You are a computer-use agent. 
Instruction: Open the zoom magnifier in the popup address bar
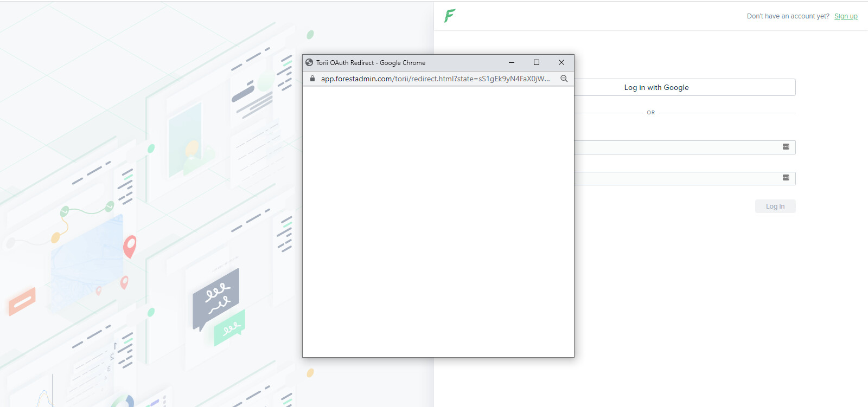coord(564,79)
